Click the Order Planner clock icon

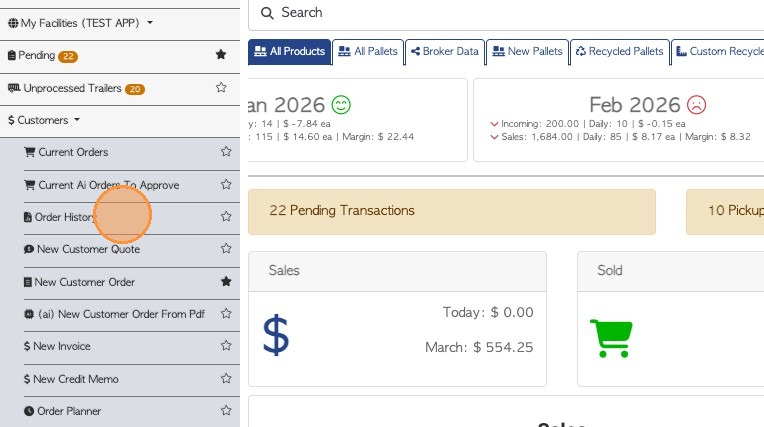coord(29,411)
